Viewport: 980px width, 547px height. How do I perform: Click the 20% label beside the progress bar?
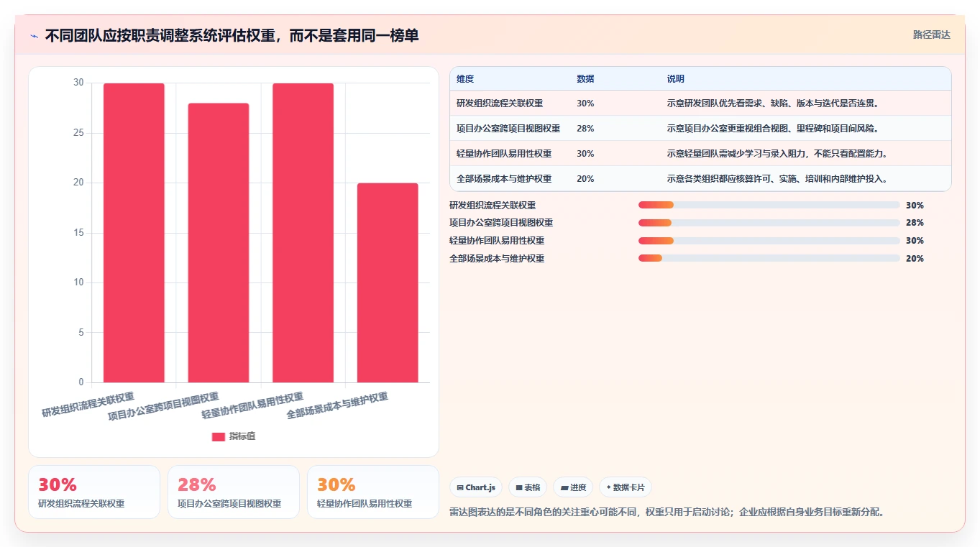(915, 259)
